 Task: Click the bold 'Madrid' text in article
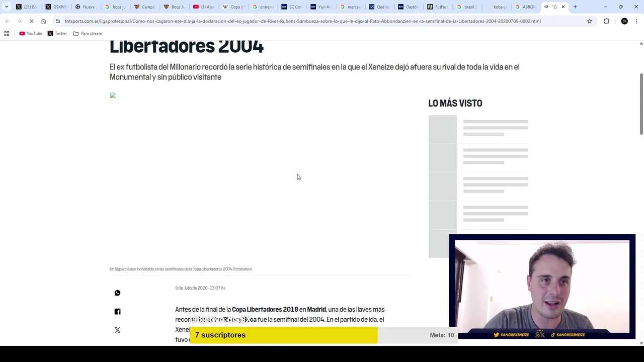[316, 309]
